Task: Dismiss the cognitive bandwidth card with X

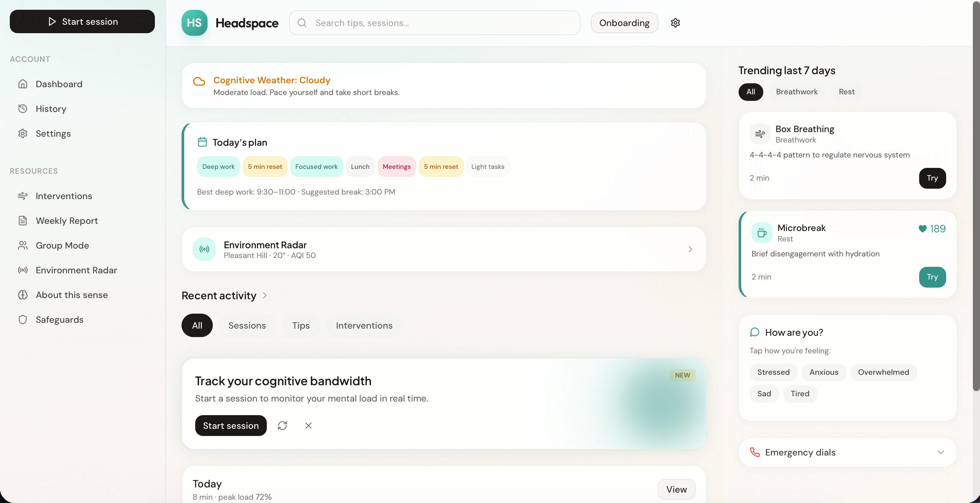Action: pyautogui.click(x=308, y=425)
